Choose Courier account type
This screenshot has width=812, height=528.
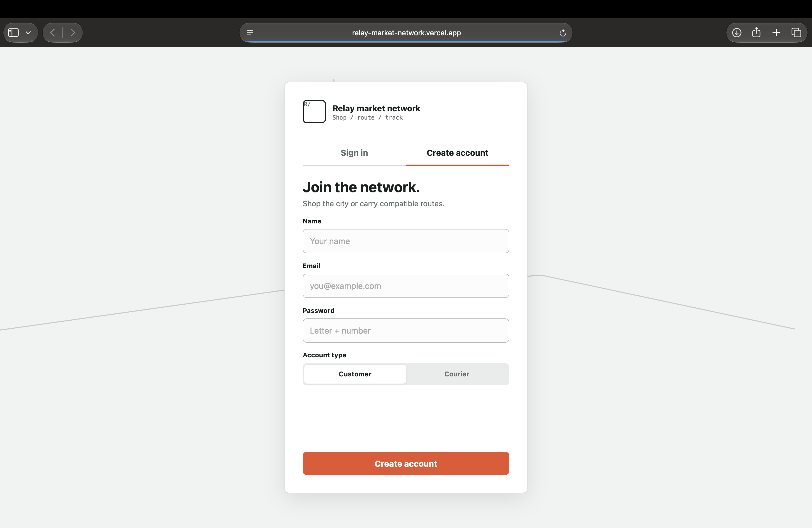click(x=457, y=374)
